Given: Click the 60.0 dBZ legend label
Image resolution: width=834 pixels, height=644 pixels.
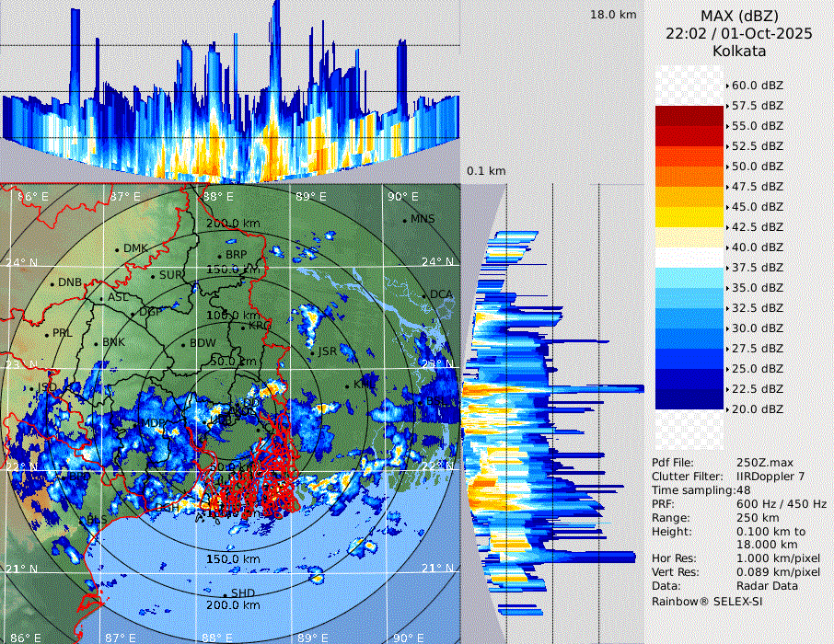Looking at the screenshot, I should (757, 85).
